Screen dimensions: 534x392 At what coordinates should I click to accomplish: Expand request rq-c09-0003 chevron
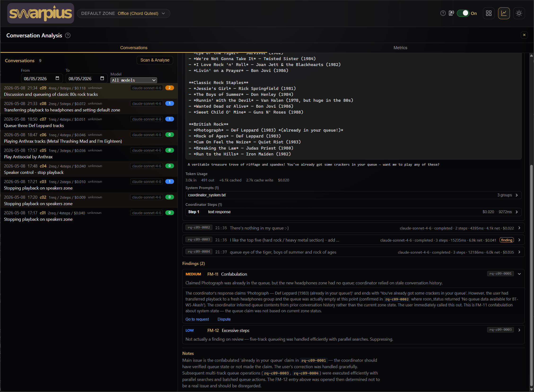click(x=519, y=240)
